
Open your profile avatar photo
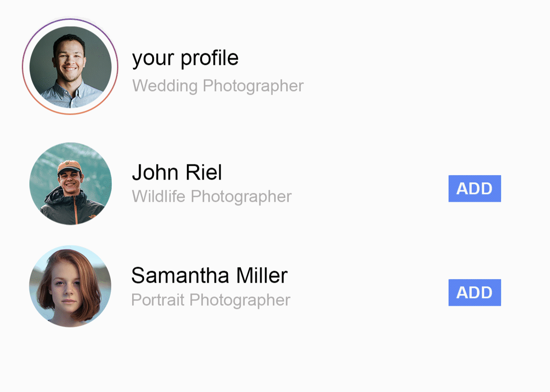pyautogui.click(x=70, y=67)
